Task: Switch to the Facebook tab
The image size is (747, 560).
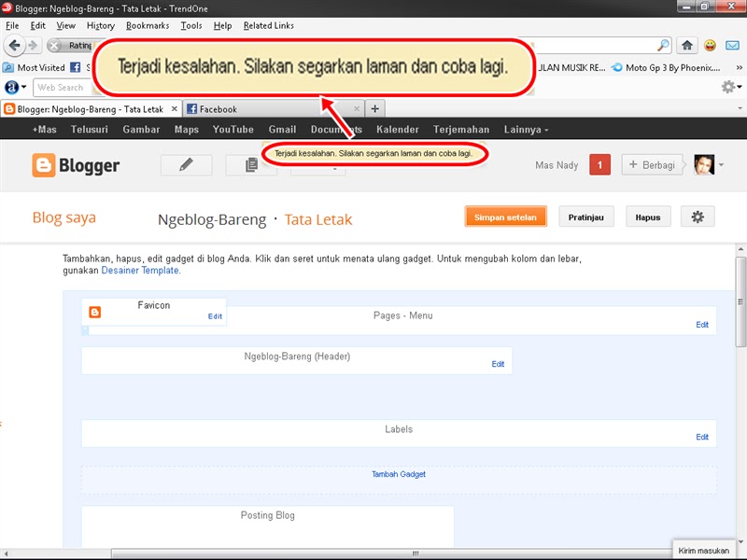Action: tap(224, 108)
